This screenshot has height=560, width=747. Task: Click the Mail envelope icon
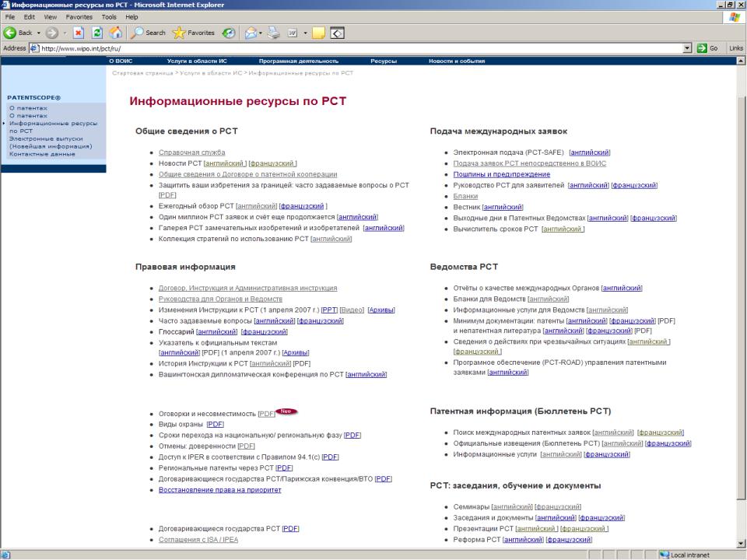[x=250, y=33]
